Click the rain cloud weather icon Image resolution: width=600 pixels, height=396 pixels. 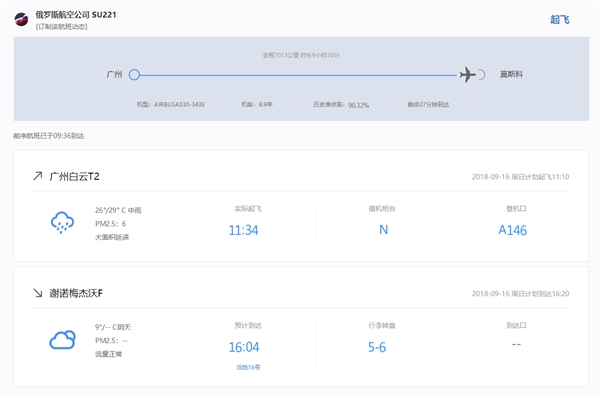[x=62, y=222]
